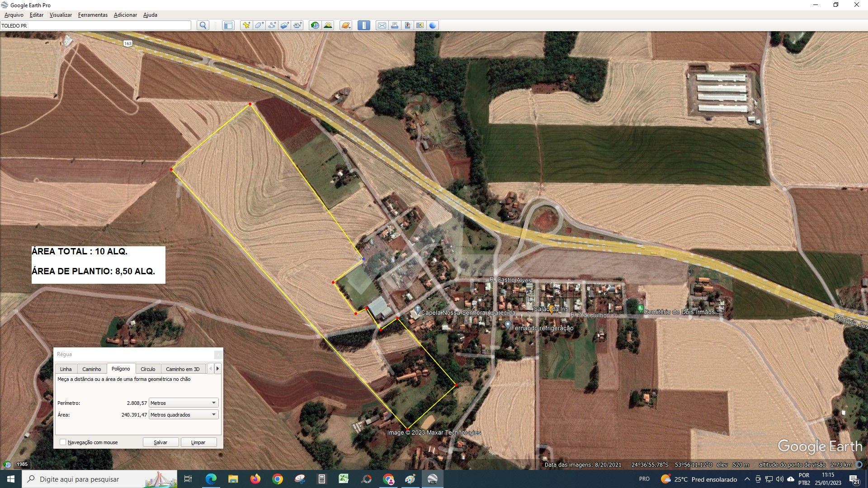
Task: Select the Add Polygon toolbar icon
Action: click(259, 25)
